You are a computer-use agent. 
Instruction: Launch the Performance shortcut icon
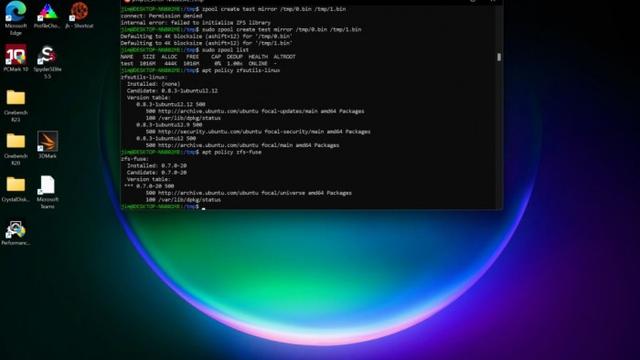pyautogui.click(x=16, y=233)
